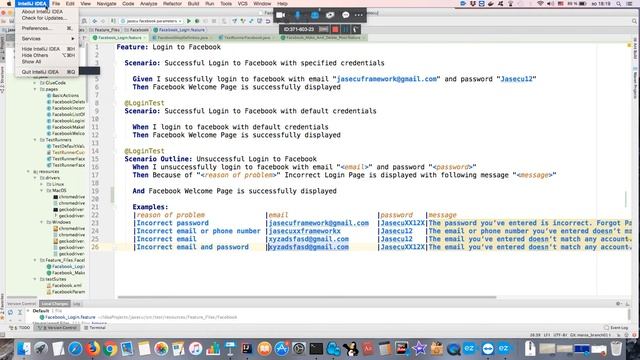The width and height of the screenshot is (640, 360).
Task: Collapse the TestRunners folder
Action: coord(35,140)
